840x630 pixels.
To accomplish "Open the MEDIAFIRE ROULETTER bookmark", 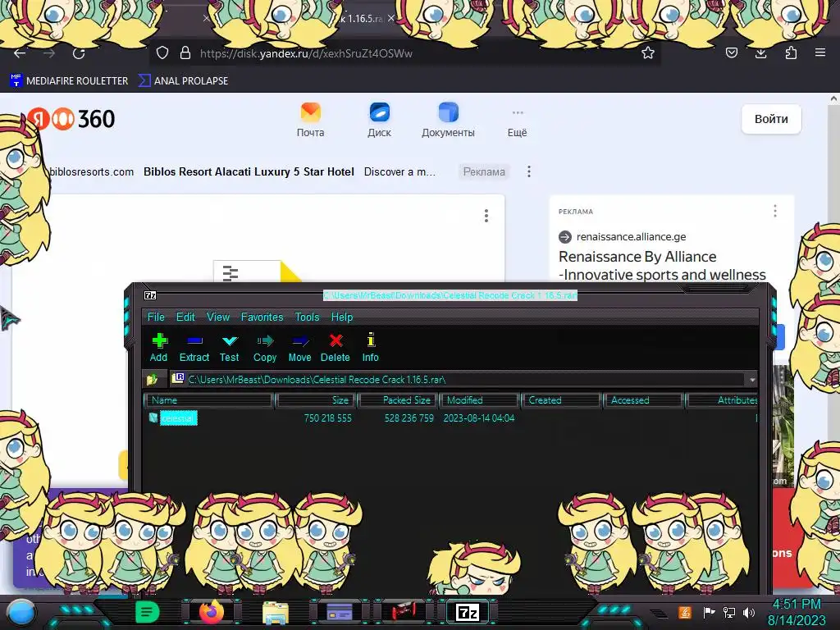I will 69,81.
